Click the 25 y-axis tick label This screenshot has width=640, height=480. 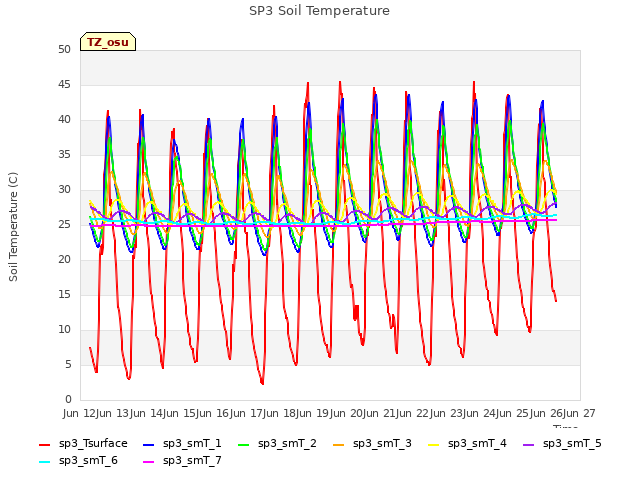coord(64,225)
